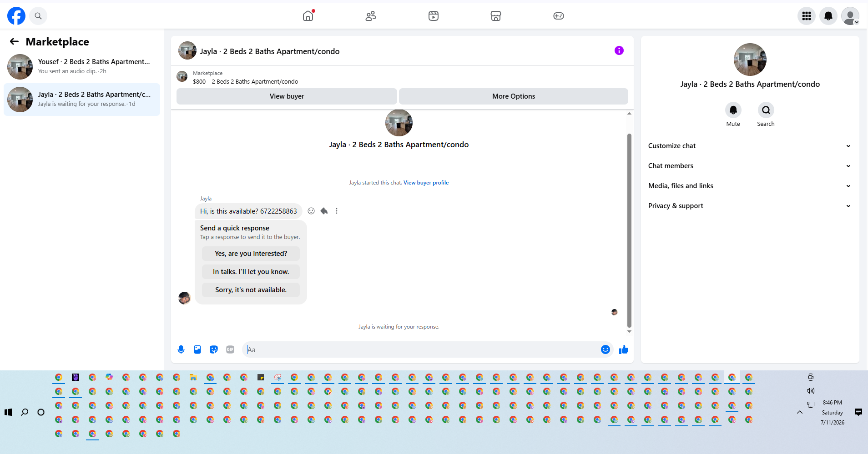The width and height of the screenshot is (868, 454).
Task: Open the Windows Action Center icon
Action: click(x=858, y=412)
